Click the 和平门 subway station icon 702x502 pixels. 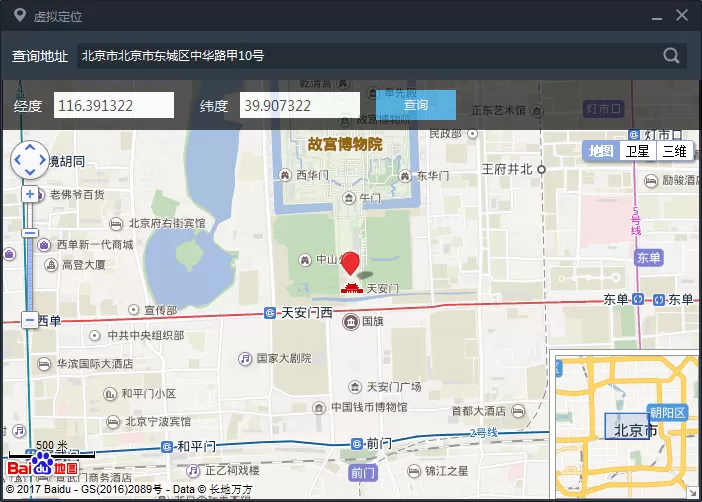click(167, 447)
